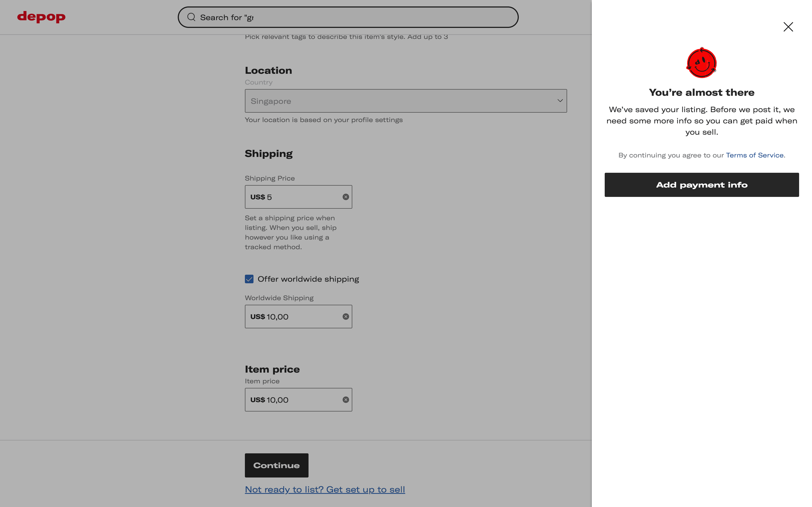Open Not ready to list link
The width and height of the screenshot is (812, 507).
(325, 490)
